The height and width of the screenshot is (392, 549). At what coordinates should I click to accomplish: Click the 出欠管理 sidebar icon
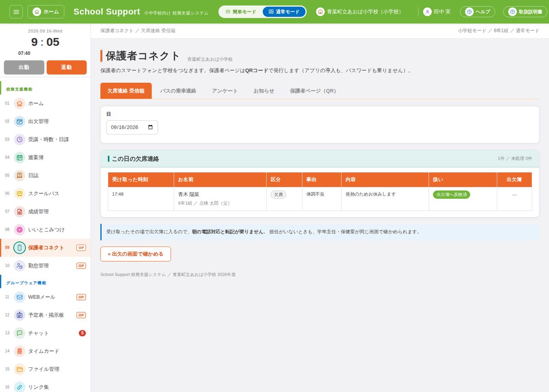point(19,121)
